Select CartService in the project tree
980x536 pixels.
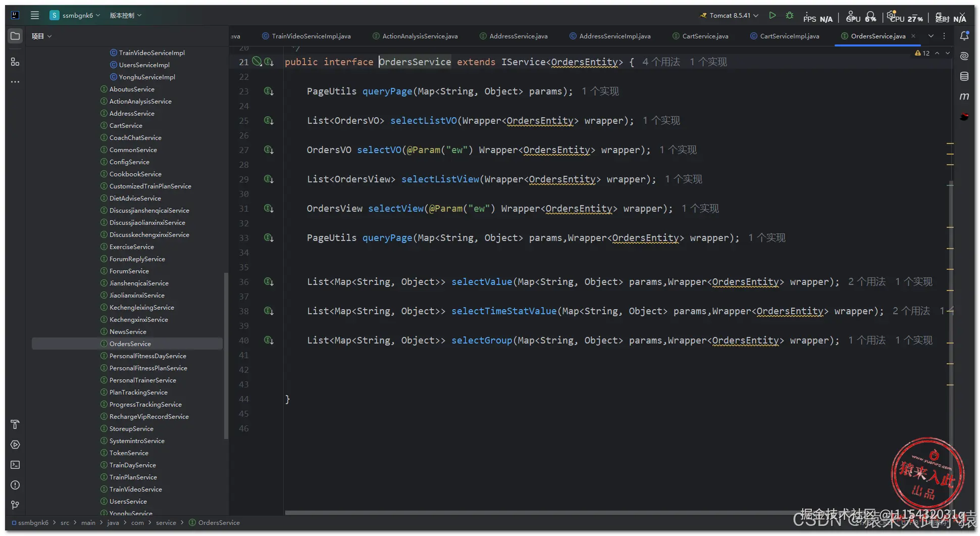[x=126, y=125]
